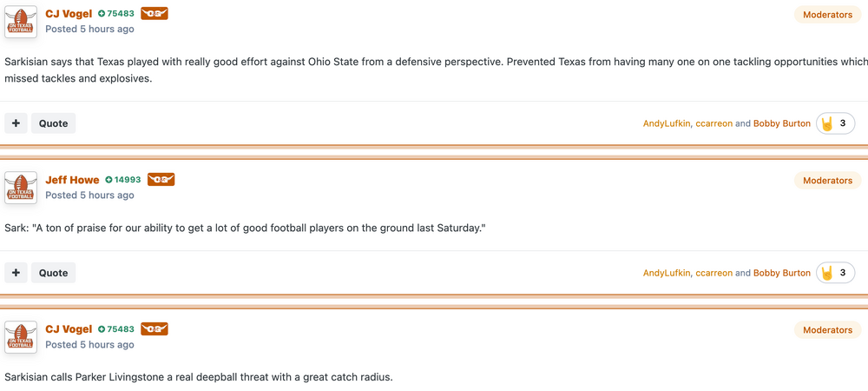Click the Moderators tag on Jeff Howe's post

pos(827,181)
